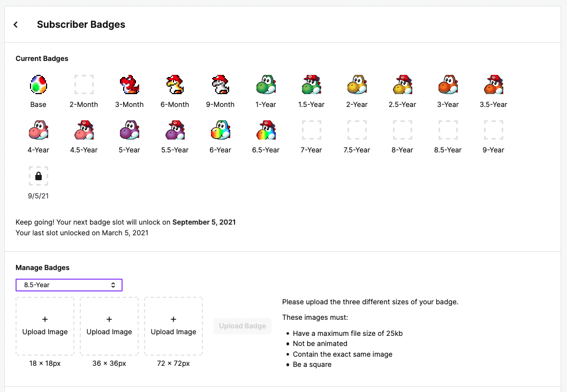Select the 2-Year yellow Yoshi badge
The image size is (567, 392).
tap(357, 84)
